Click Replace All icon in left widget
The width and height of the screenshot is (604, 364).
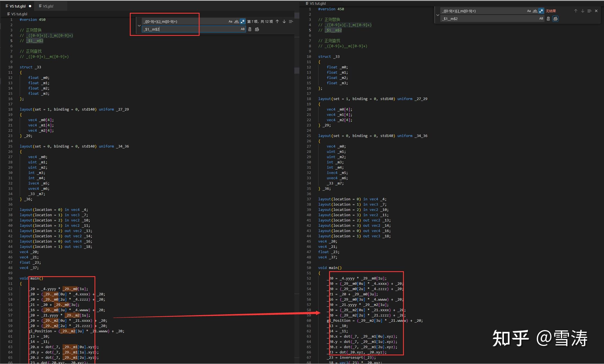pyautogui.click(x=257, y=29)
